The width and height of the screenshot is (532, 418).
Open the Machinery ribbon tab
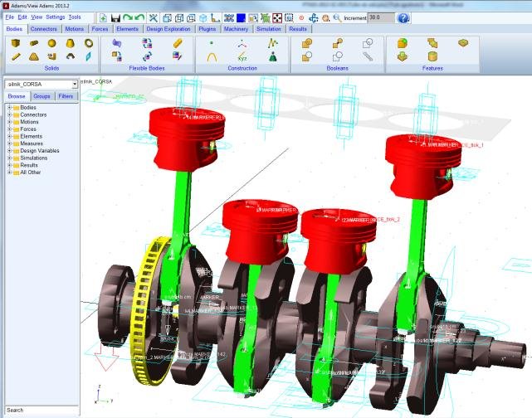tap(237, 29)
